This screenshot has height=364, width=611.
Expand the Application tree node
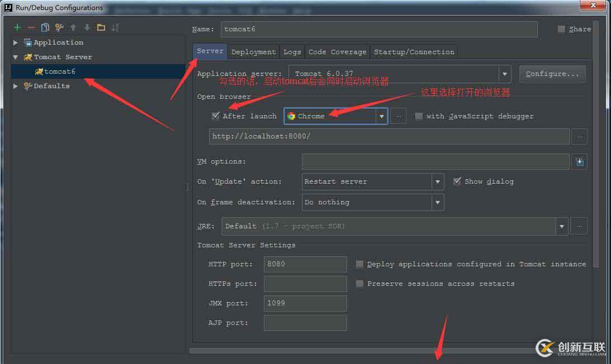pos(16,42)
